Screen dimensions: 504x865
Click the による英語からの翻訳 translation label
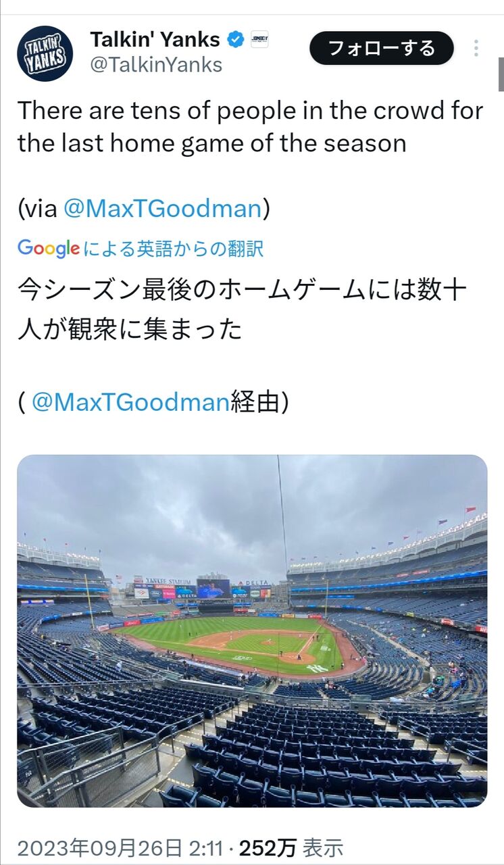coord(173,249)
